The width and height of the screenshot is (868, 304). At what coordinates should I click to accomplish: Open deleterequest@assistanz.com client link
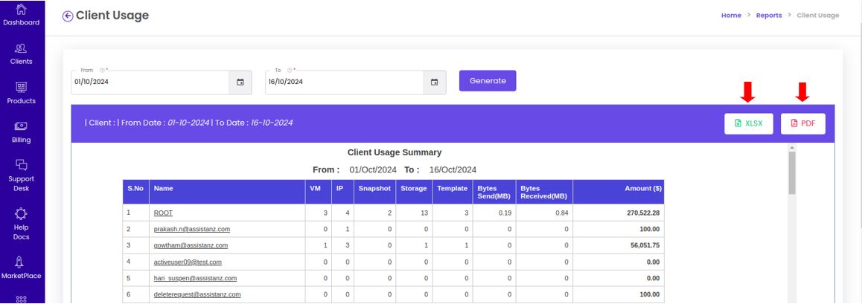[x=197, y=294]
